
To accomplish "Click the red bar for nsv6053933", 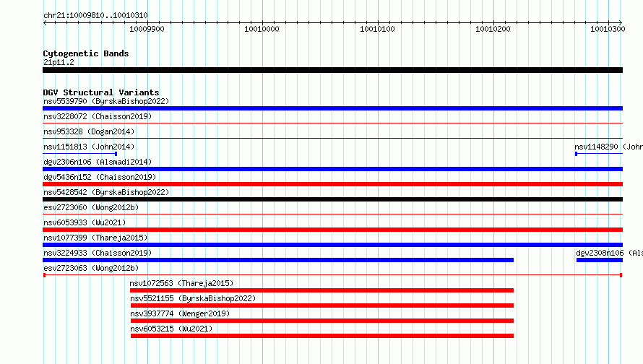I will coord(332,230).
